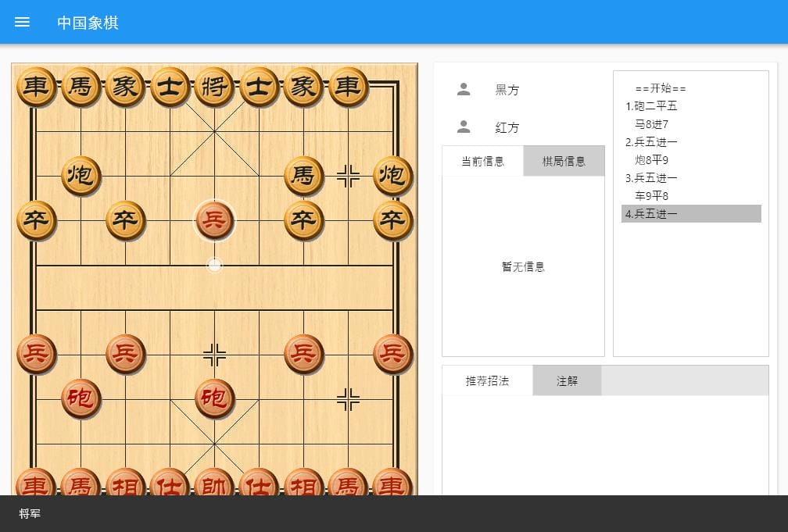This screenshot has height=532, width=788.
Task: Select move 马8进7 in move list
Action: pos(651,124)
